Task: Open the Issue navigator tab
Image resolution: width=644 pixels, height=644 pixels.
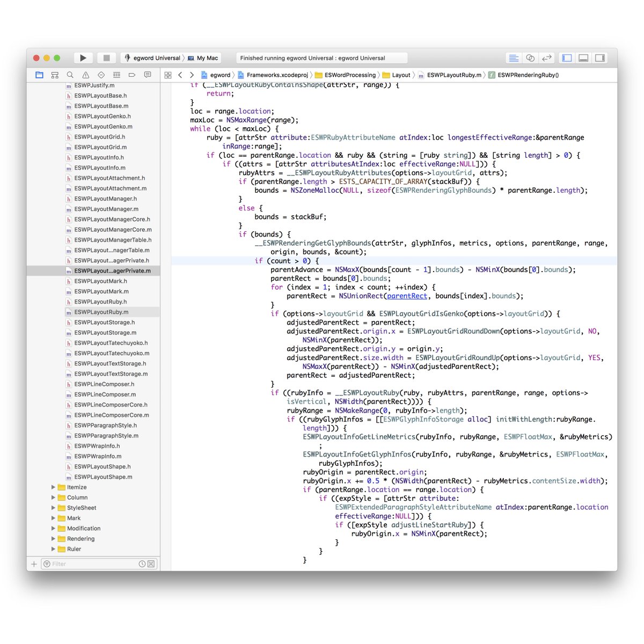Action: (86, 75)
